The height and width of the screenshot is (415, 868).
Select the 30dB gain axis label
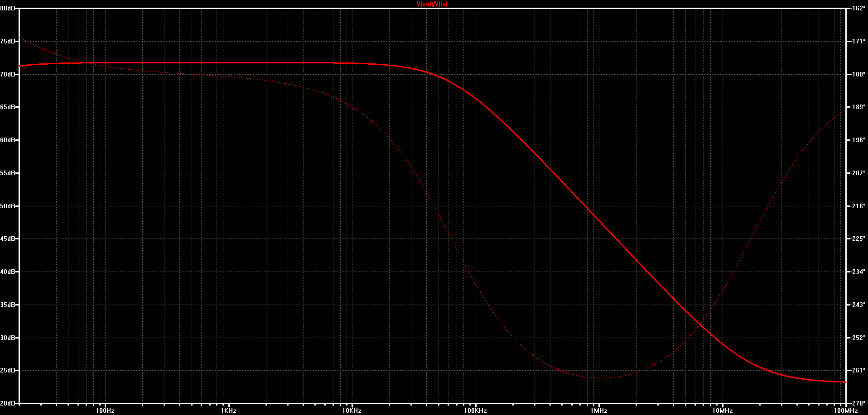7,338
